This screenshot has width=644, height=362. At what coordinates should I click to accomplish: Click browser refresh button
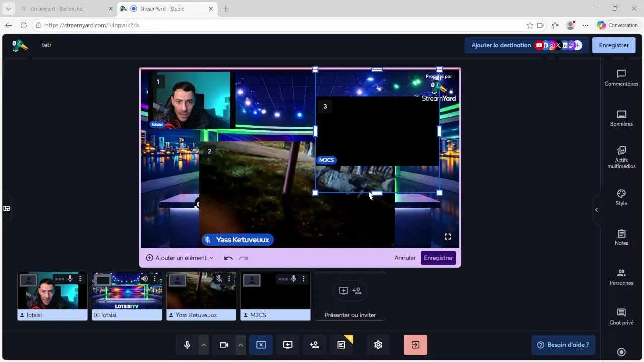click(24, 25)
